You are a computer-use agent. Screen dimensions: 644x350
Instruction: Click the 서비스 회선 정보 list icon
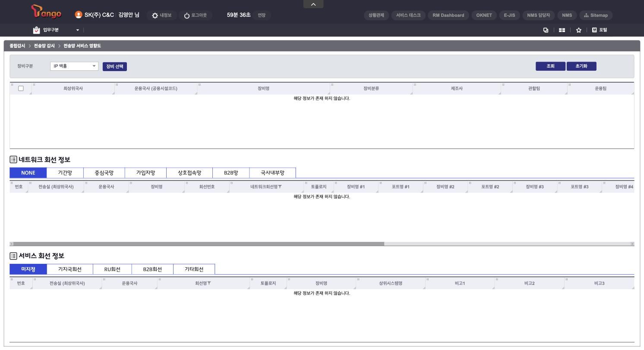pos(13,256)
